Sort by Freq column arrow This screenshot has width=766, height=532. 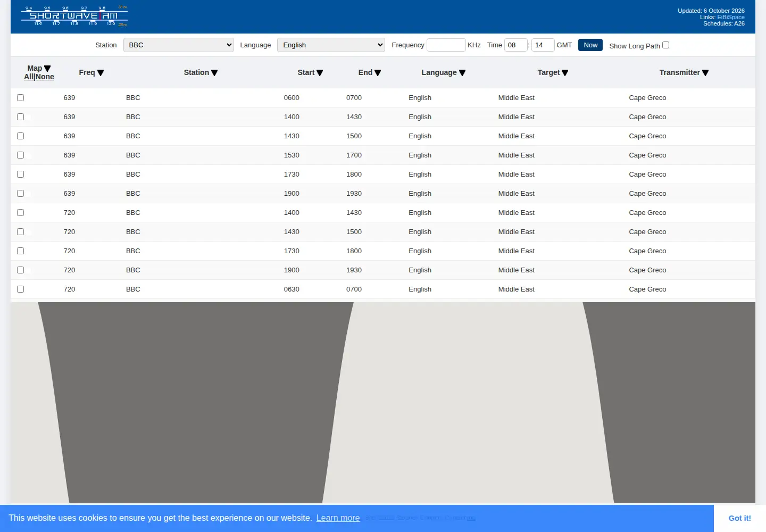[101, 73]
